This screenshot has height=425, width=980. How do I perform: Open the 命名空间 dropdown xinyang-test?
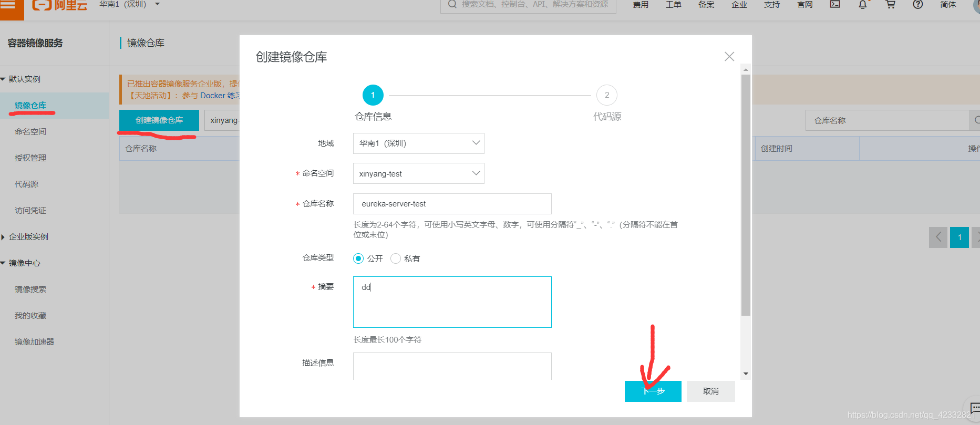[418, 173]
